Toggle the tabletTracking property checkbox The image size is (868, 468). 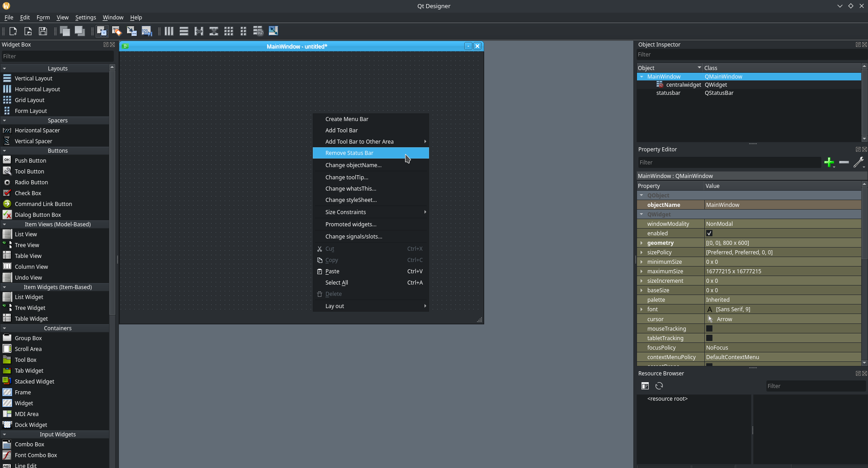tap(709, 338)
